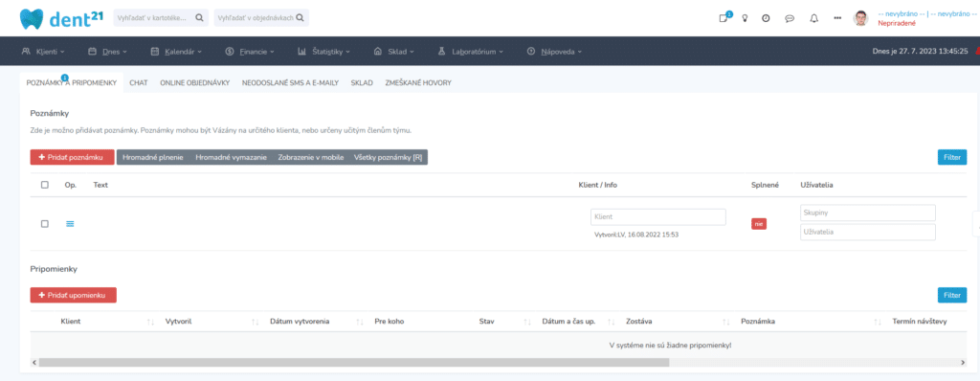Click the first 'nevybráno' link

point(902,13)
